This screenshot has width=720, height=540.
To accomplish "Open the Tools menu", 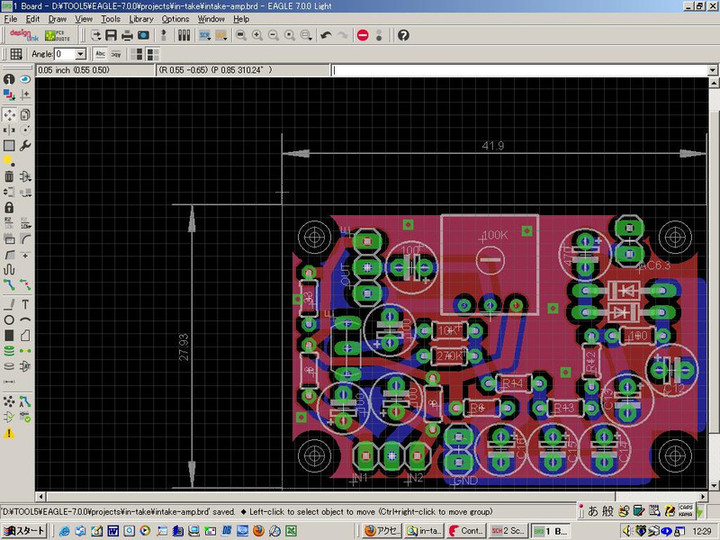I will tap(110, 19).
